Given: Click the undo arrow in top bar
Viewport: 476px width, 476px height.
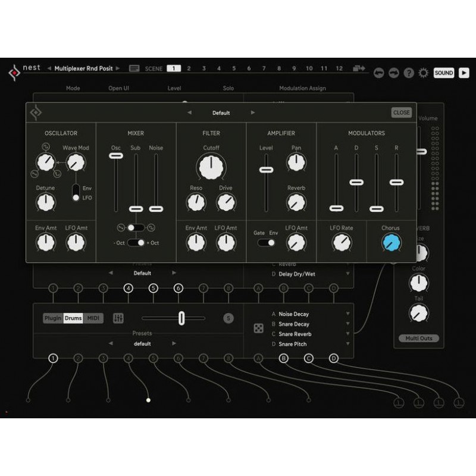Looking at the screenshot, I should (378, 73).
